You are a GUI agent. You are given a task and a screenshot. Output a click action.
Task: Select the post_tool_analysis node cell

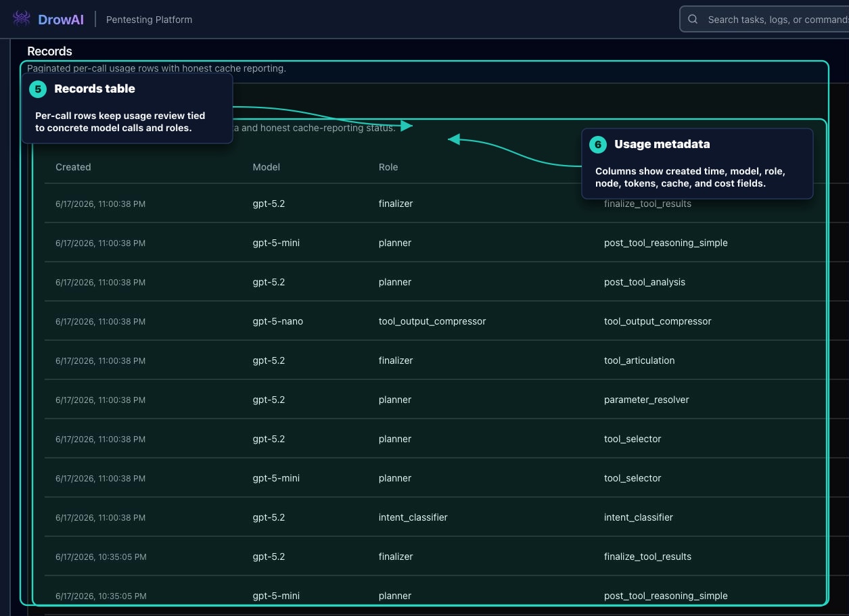[x=645, y=282]
